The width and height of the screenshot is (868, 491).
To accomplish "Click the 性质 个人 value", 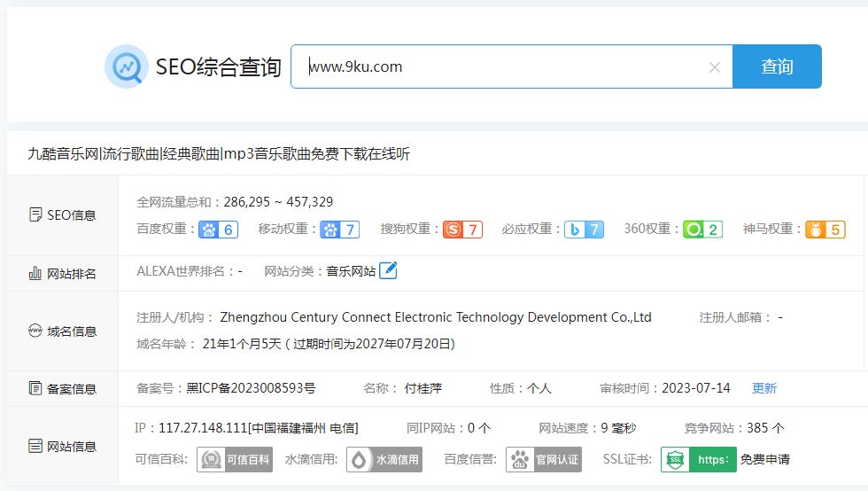I will click(x=539, y=388).
